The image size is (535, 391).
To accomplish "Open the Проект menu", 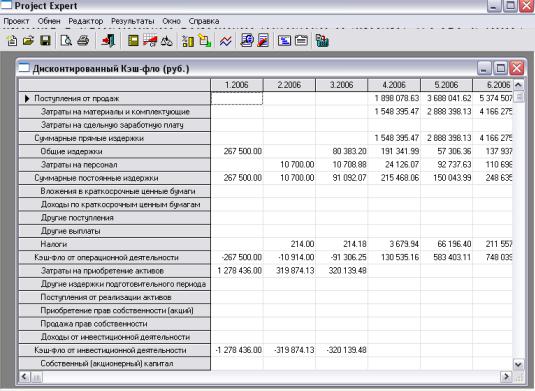I will (x=16, y=21).
